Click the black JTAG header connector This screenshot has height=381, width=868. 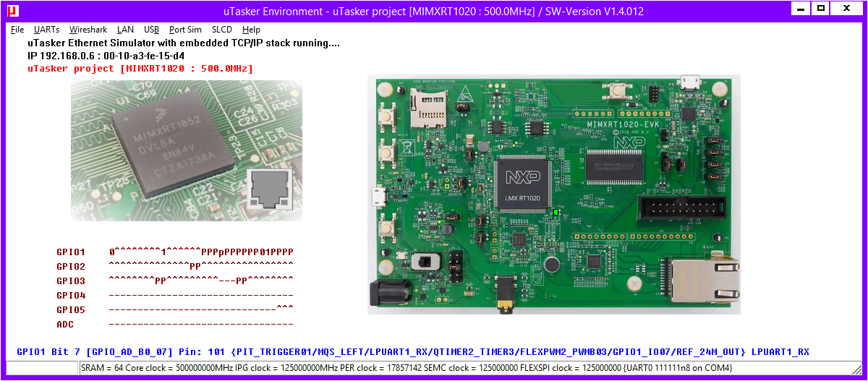[x=682, y=210]
